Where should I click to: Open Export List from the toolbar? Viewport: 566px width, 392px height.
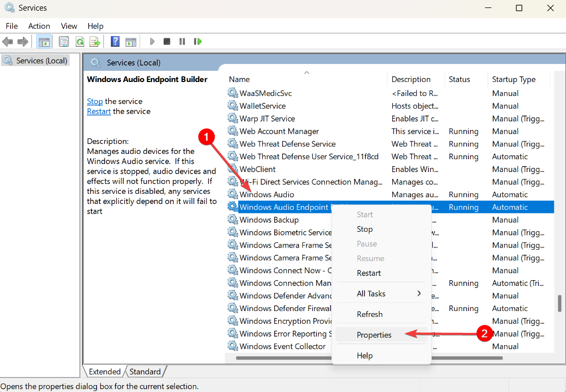(94, 41)
